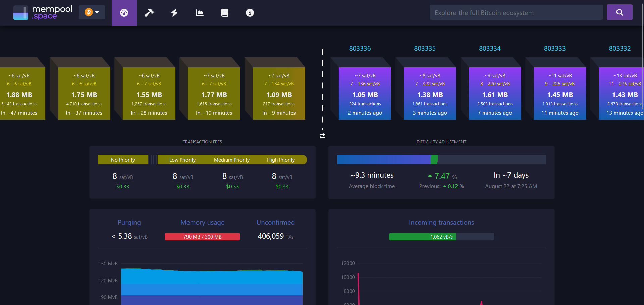Open the Bitcoin network selector dropdown
This screenshot has width=644, height=305.
pyautogui.click(x=92, y=12)
